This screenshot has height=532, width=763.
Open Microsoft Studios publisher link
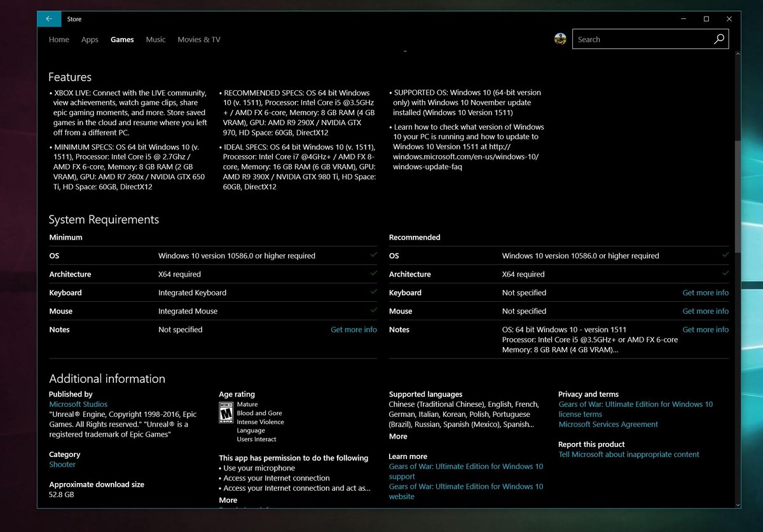tap(78, 404)
